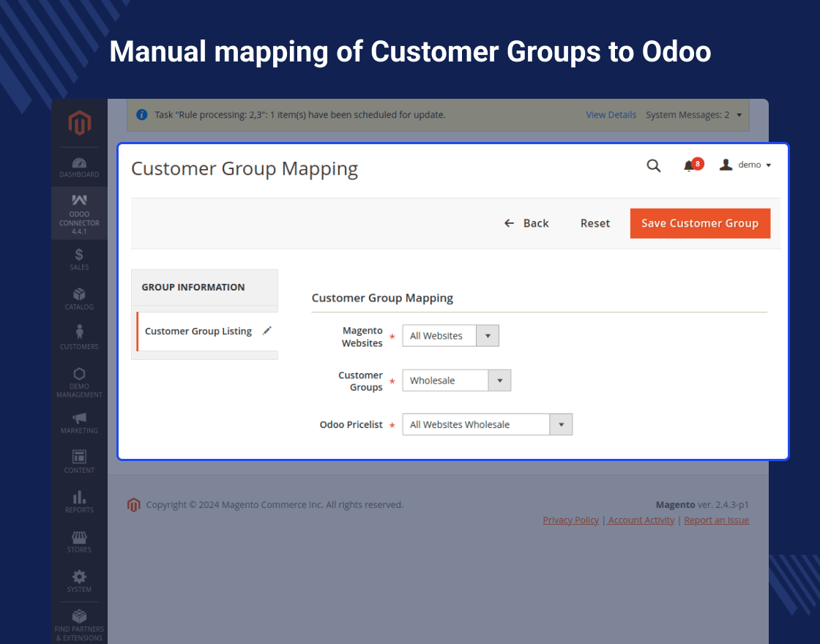Open the Odoo Connector 4.4.1 menu
820x644 pixels.
(80, 214)
